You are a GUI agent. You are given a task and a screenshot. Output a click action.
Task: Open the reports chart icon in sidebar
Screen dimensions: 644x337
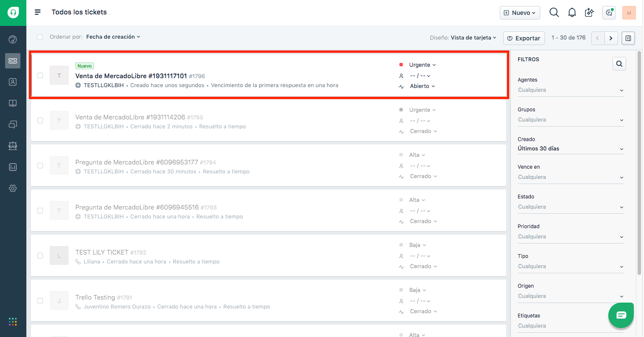pyautogui.click(x=13, y=167)
